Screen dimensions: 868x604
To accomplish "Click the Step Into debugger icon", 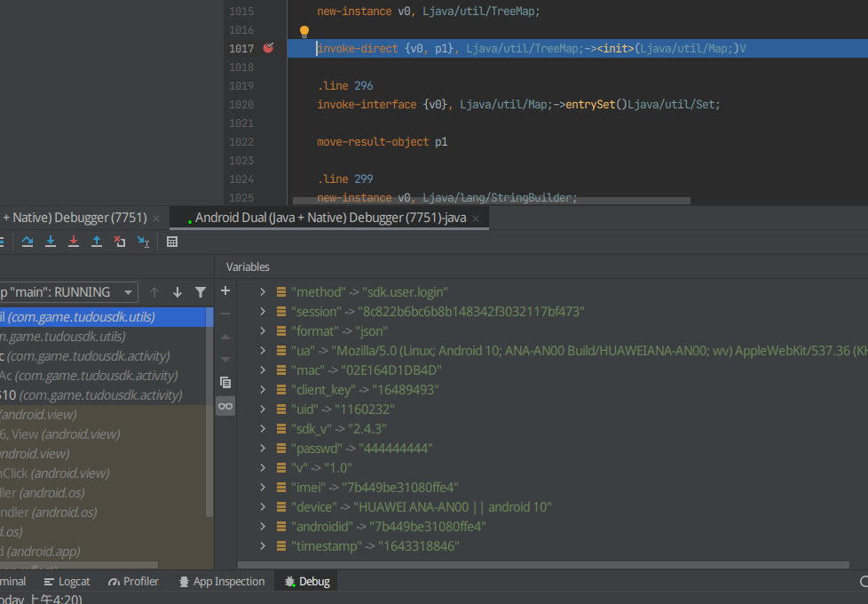I will click(x=51, y=242).
